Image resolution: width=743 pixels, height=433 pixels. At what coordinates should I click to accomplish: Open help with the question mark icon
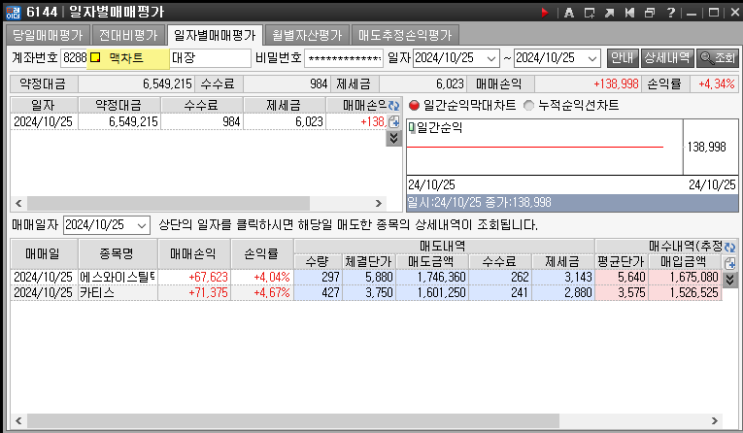[671, 13]
